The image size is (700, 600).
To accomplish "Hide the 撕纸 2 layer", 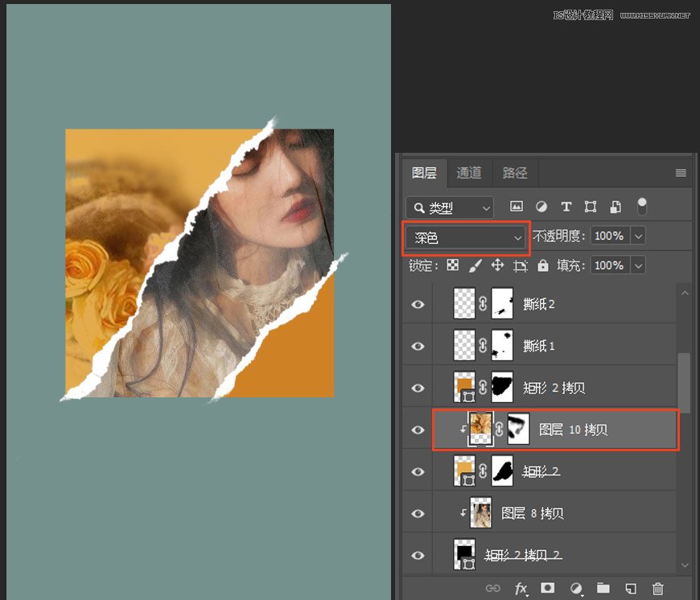I will pyautogui.click(x=417, y=304).
